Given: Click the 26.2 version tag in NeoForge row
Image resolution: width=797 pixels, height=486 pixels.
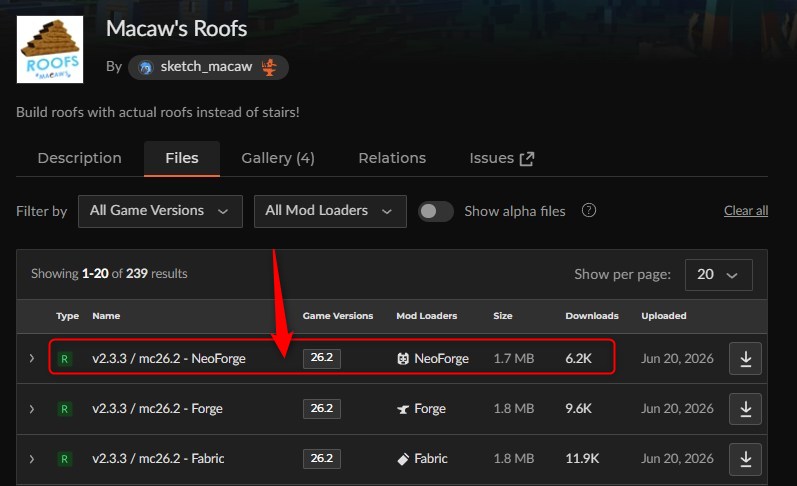Looking at the screenshot, I should click(x=322, y=358).
